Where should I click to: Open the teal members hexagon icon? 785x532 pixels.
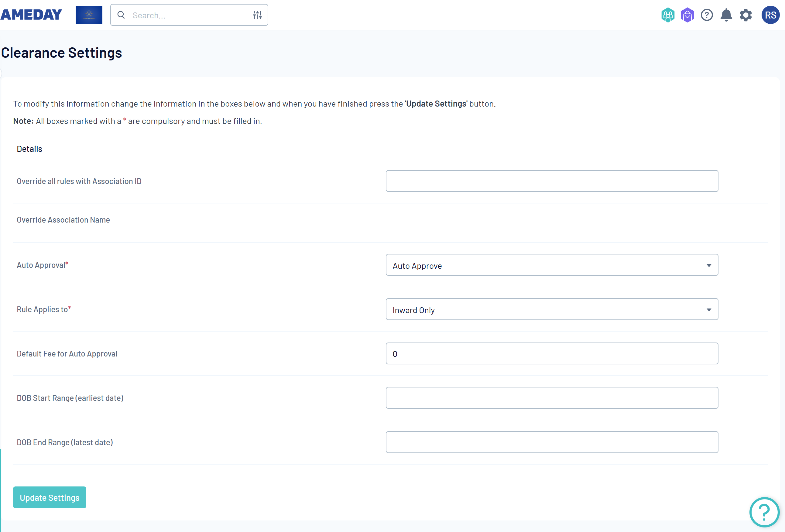[667, 15]
